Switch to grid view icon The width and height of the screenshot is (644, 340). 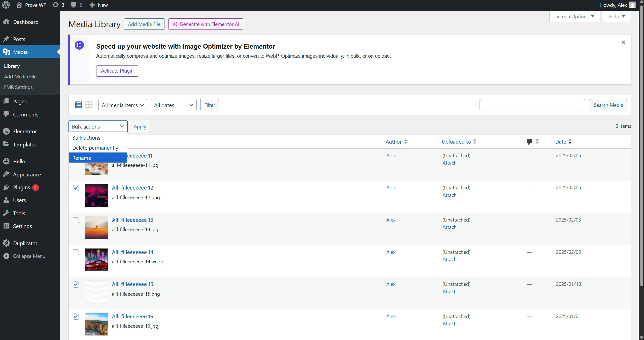89,105
